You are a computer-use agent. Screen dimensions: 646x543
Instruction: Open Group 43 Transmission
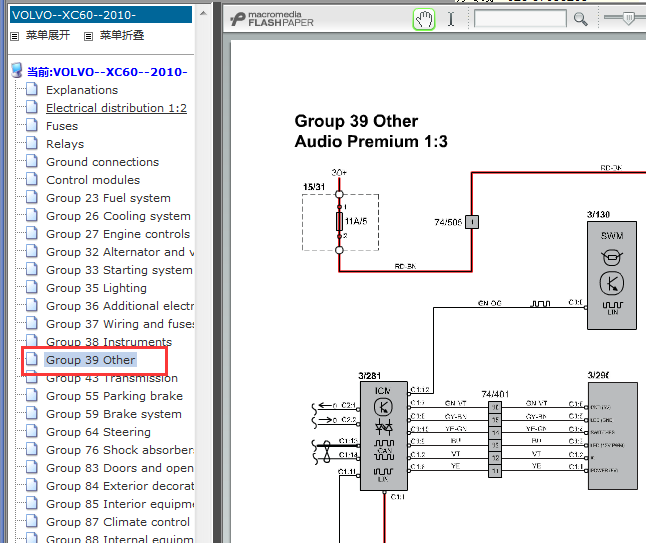pyautogui.click(x=112, y=378)
